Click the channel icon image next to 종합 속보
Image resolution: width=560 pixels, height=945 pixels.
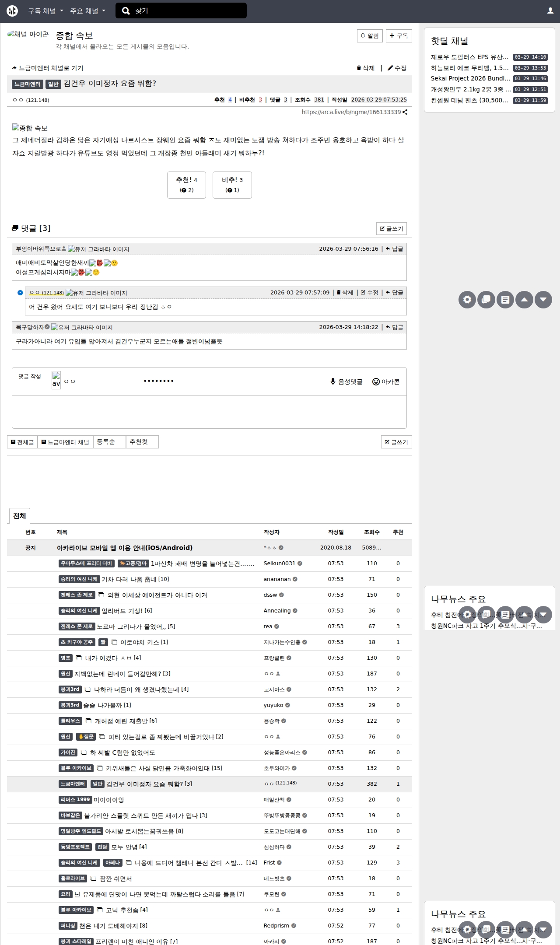coord(28,35)
